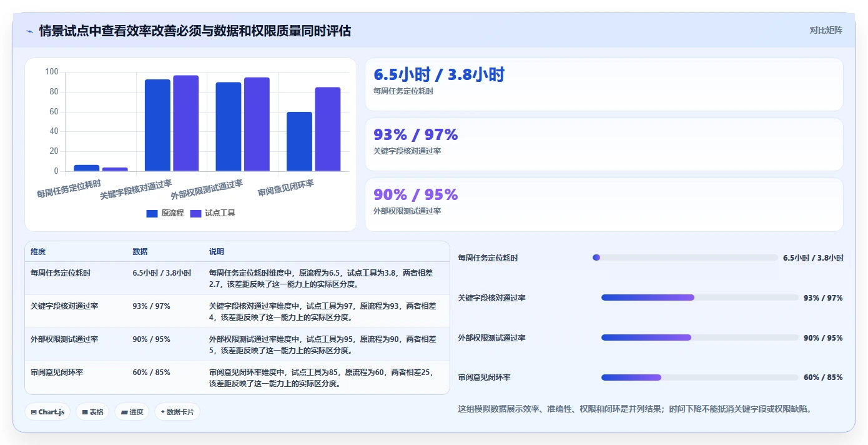868x445 pixels.
Task: Click the 数据 column header
Action: [140, 252]
